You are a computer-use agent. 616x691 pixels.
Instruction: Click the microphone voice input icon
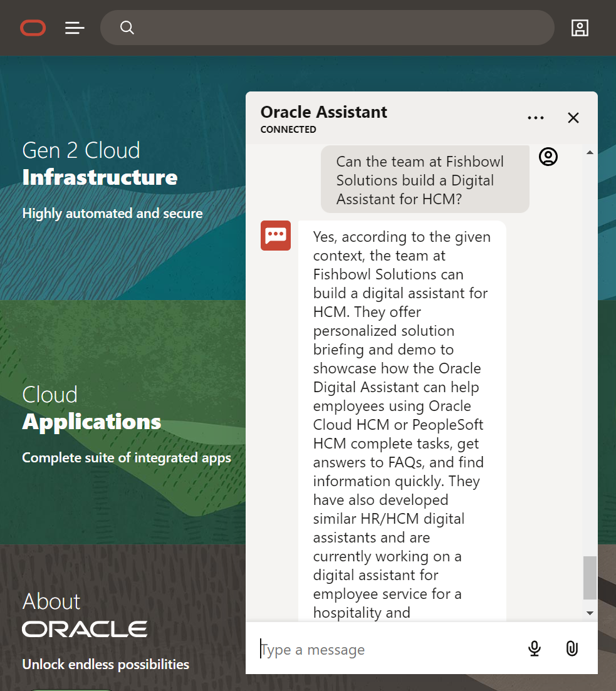535,648
